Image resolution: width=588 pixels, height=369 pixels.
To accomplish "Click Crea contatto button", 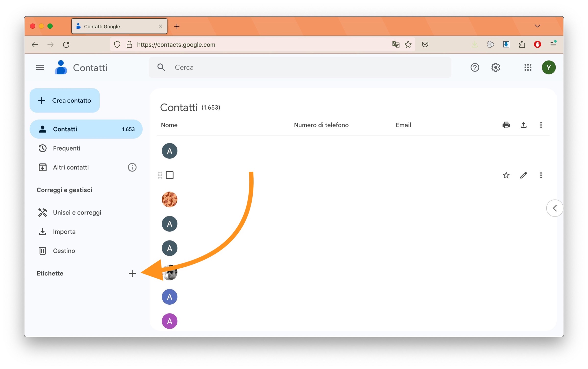I will pos(65,100).
